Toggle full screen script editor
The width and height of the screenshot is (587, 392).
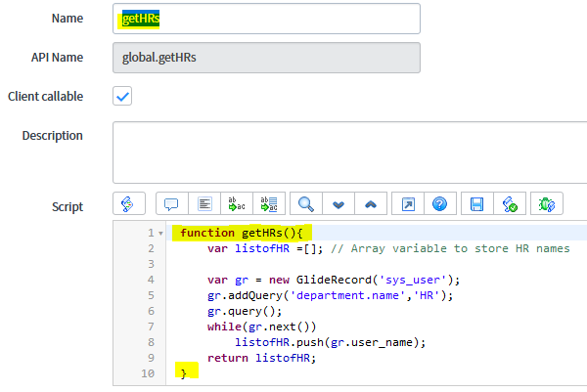(x=408, y=204)
